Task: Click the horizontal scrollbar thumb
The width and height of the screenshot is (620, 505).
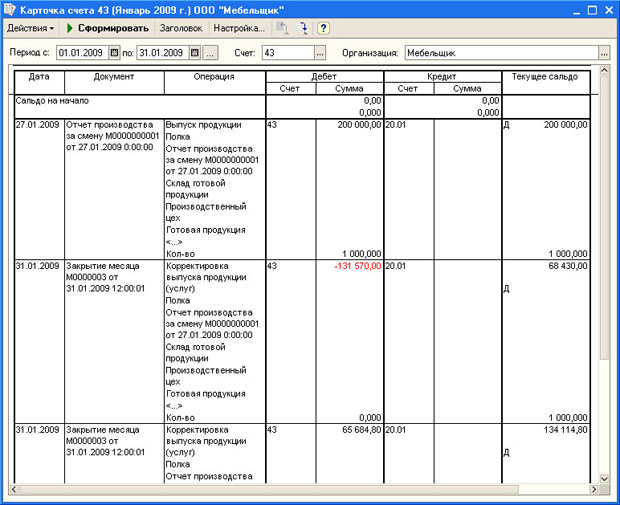Action: click(x=268, y=490)
